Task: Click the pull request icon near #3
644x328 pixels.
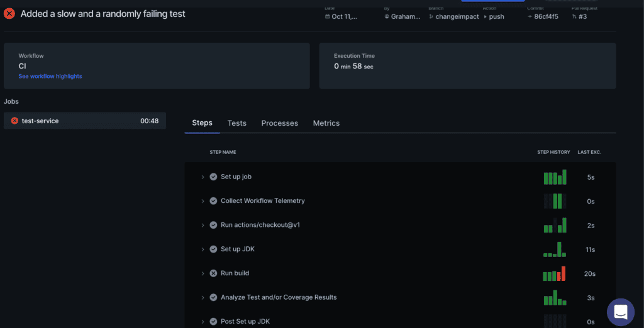Action: click(x=574, y=16)
